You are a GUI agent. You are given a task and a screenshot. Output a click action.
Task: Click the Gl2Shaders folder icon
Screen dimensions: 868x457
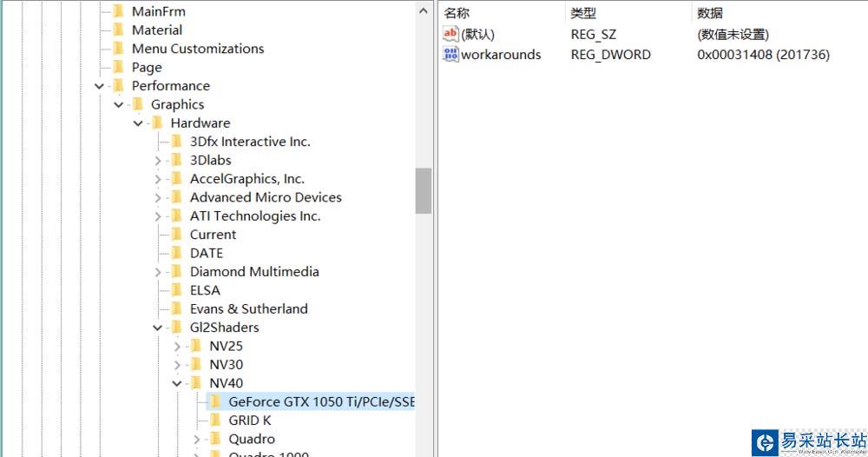tap(176, 328)
